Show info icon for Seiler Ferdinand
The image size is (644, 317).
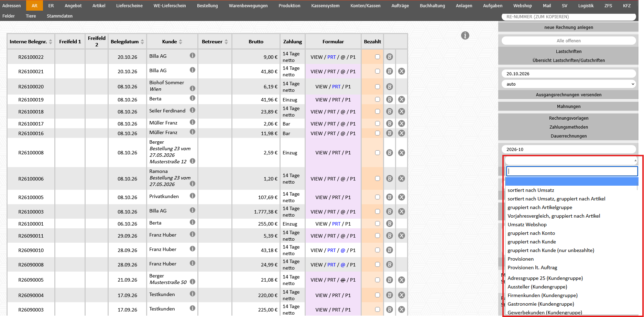[x=193, y=110]
